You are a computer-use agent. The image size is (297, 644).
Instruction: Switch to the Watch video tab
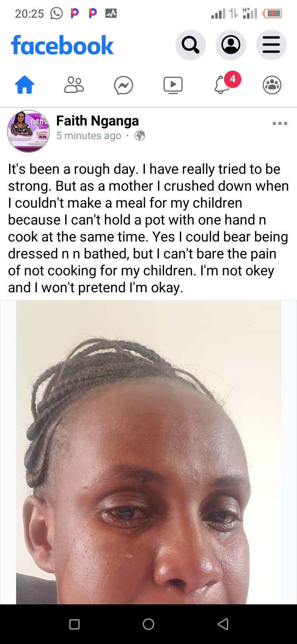[x=173, y=85]
